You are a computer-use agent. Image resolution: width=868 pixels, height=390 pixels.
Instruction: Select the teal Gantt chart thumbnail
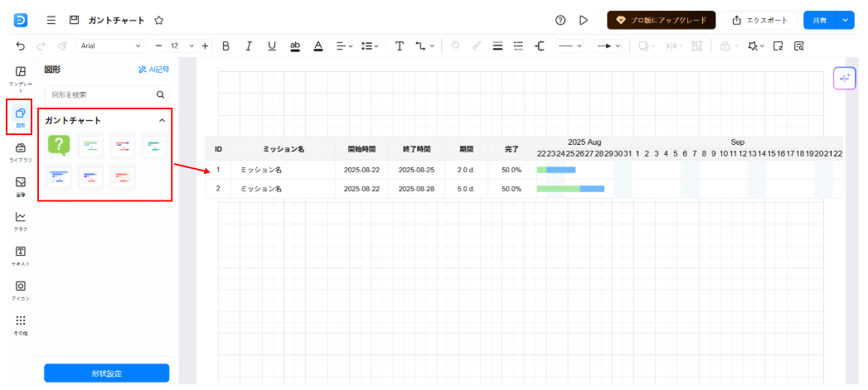tap(154, 146)
